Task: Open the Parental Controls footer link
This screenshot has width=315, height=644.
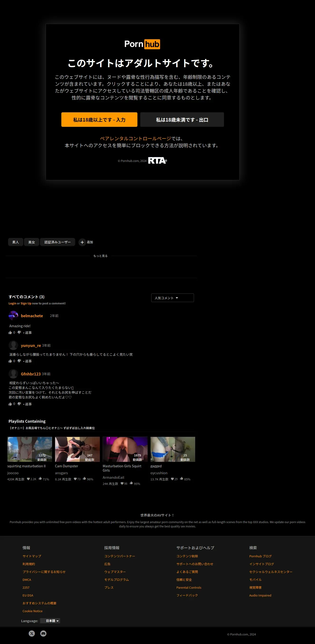Action: pos(189,587)
